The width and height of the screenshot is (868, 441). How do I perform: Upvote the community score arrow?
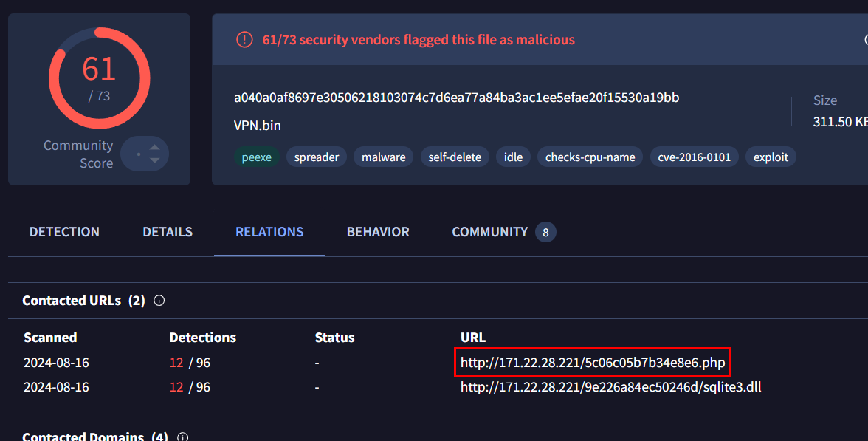click(154, 147)
